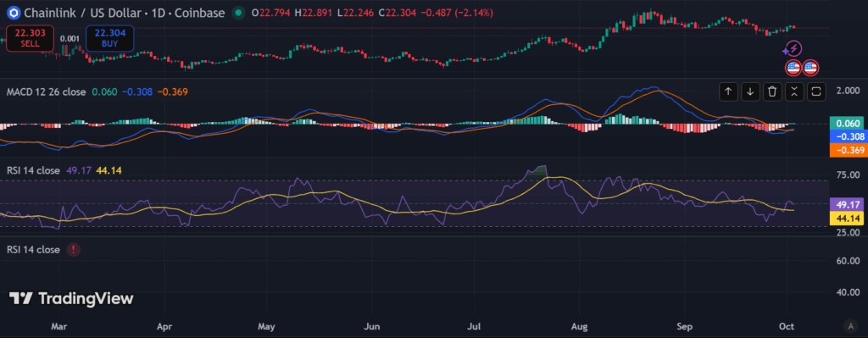Click the 60.00 axis label in bottom pane
The height and width of the screenshot is (338, 868).
click(848, 261)
